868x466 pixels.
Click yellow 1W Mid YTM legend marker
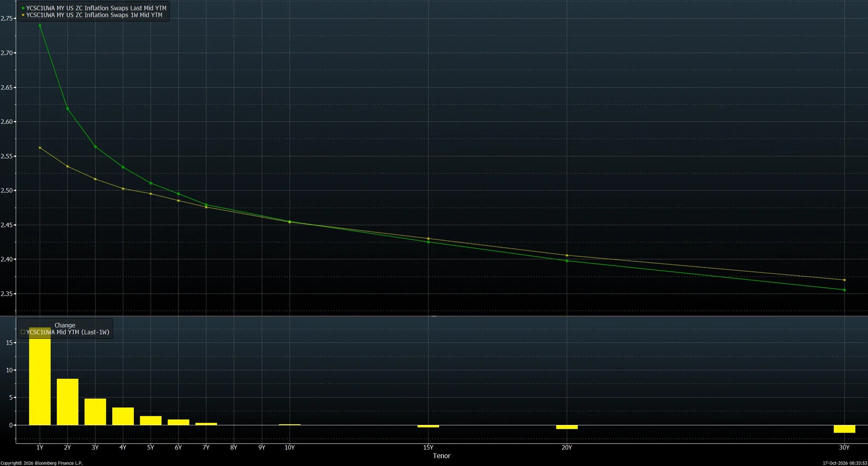tap(23, 15)
